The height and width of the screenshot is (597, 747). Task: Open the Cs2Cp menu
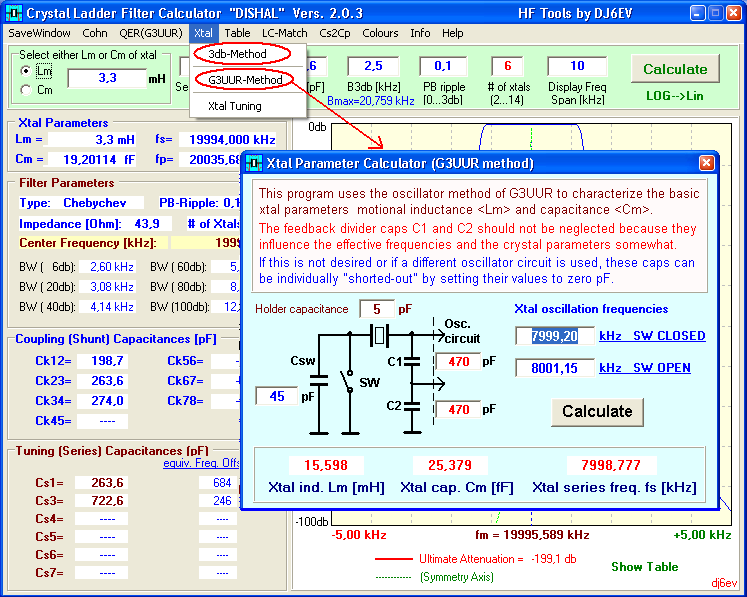pyautogui.click(x=335, y=33)
